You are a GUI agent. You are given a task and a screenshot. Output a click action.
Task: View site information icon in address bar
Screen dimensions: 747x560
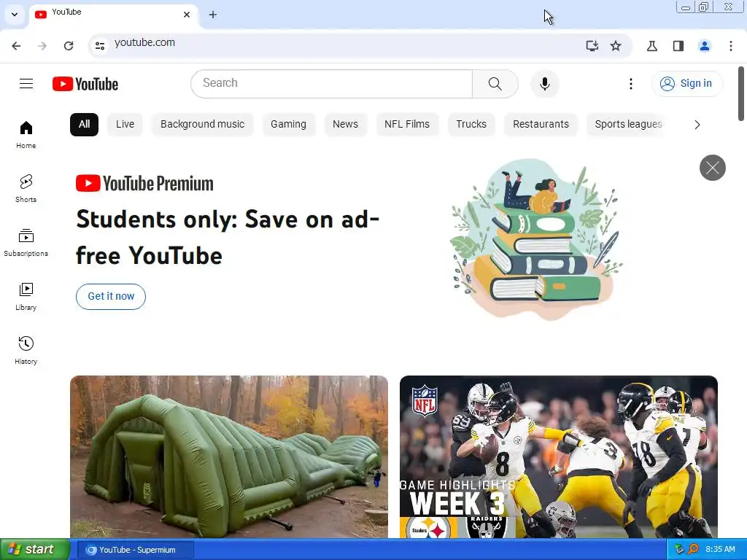coord(99,46)
